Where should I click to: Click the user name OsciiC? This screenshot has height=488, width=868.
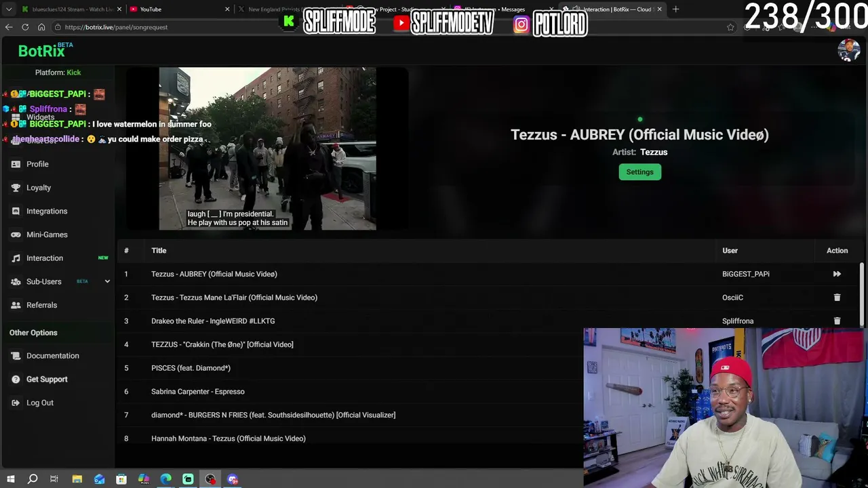pos(732,298)
